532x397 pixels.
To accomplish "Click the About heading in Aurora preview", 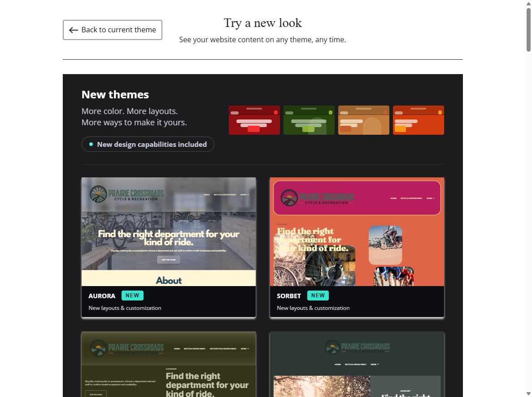I will click(169, 281).
